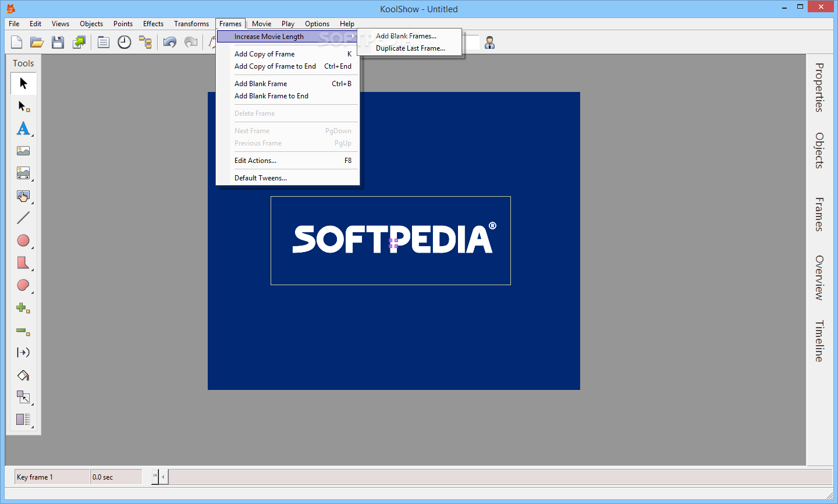
Task: Expand the Overview side panel
Action: click(x=819, y=278)
